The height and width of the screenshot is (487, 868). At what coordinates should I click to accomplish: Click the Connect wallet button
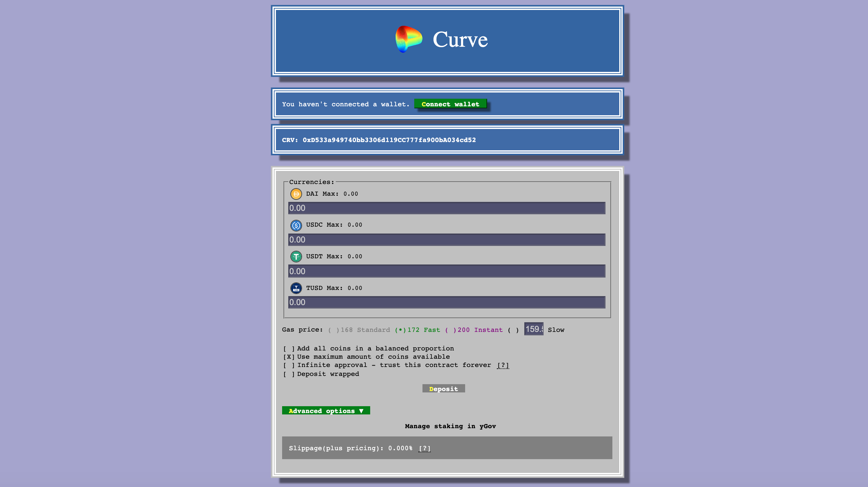450,104
